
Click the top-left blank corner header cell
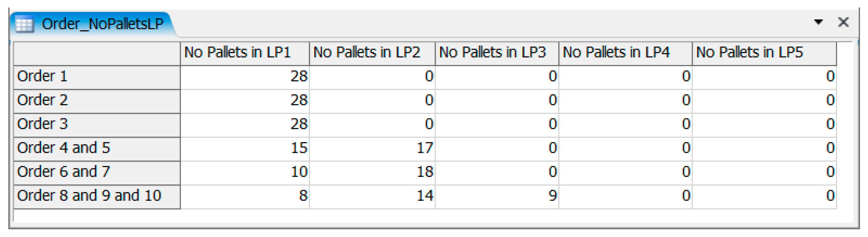point(97,53)
